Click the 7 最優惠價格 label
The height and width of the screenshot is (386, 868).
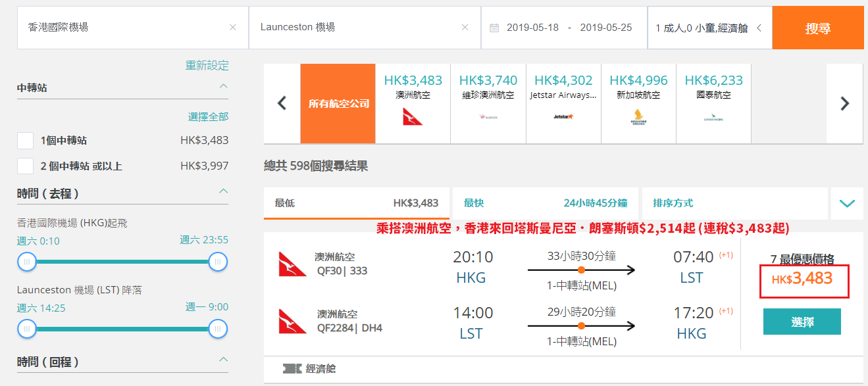802,259
